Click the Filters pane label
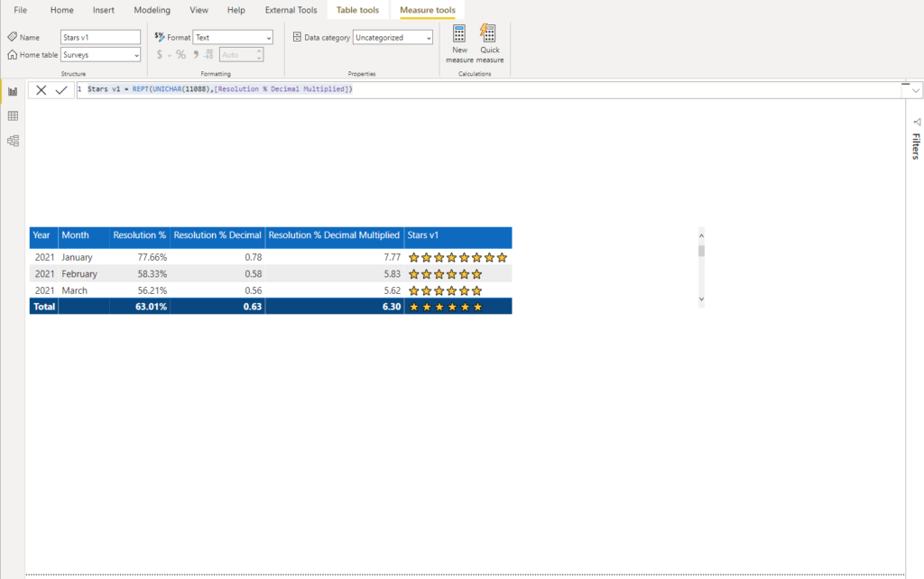The height and width of the screenshot is (579, 924). point(917,146)
